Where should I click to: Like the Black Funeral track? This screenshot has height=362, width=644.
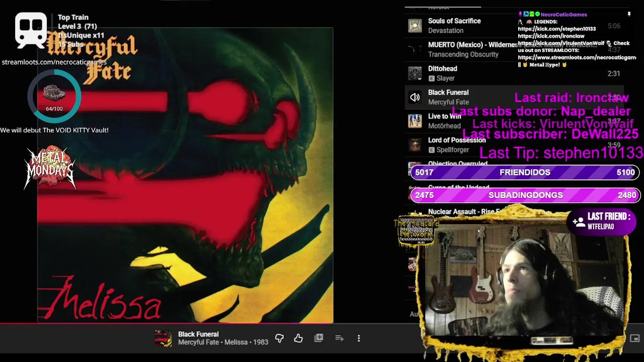(298, 338)
